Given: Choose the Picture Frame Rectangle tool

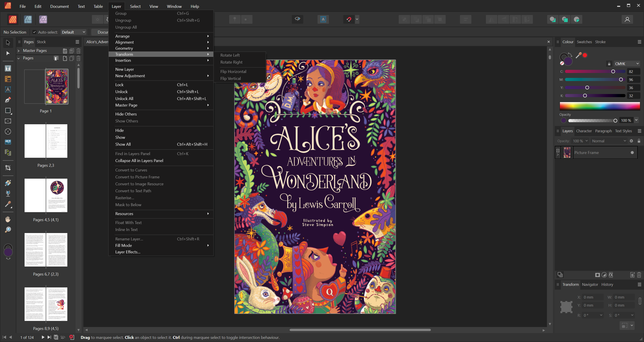Looking at the screenshot, I should (x=8, y=121).
